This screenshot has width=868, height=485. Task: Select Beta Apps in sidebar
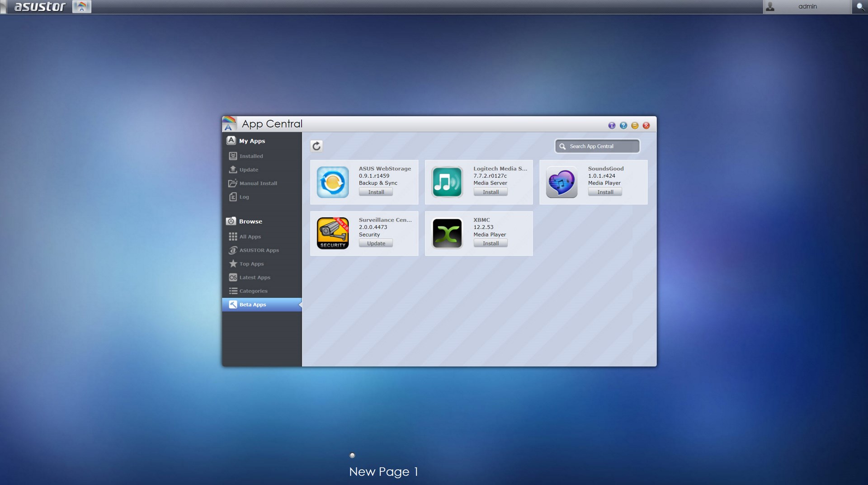coord(262,304)
